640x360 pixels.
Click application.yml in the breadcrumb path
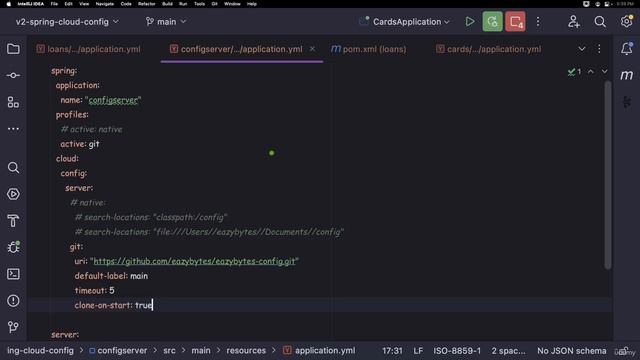click(320, 351)
